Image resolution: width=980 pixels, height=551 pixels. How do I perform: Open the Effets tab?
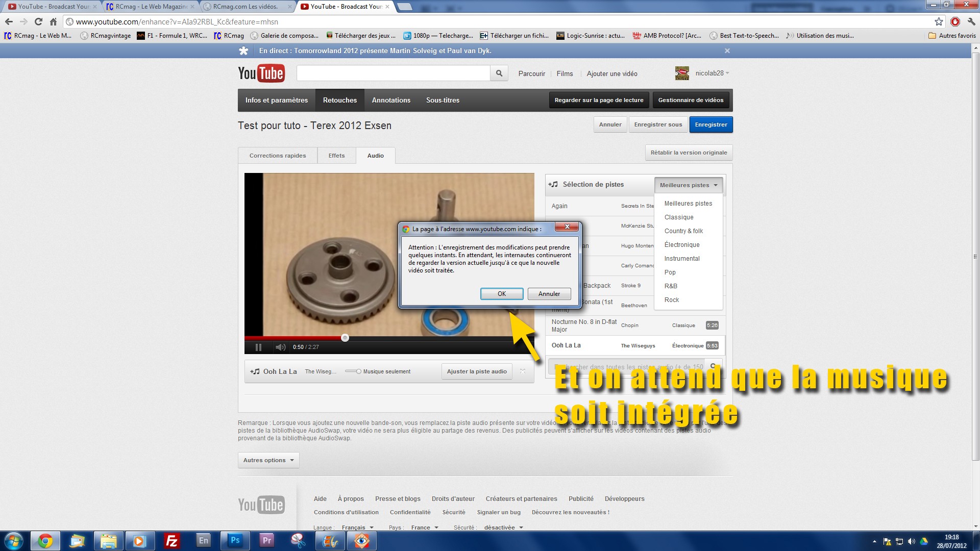336,156
